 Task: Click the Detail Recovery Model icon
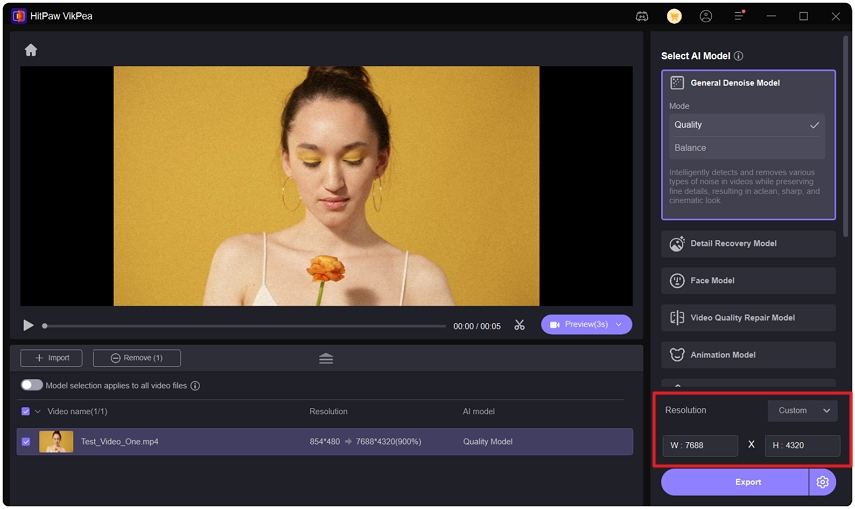(677, 244)
